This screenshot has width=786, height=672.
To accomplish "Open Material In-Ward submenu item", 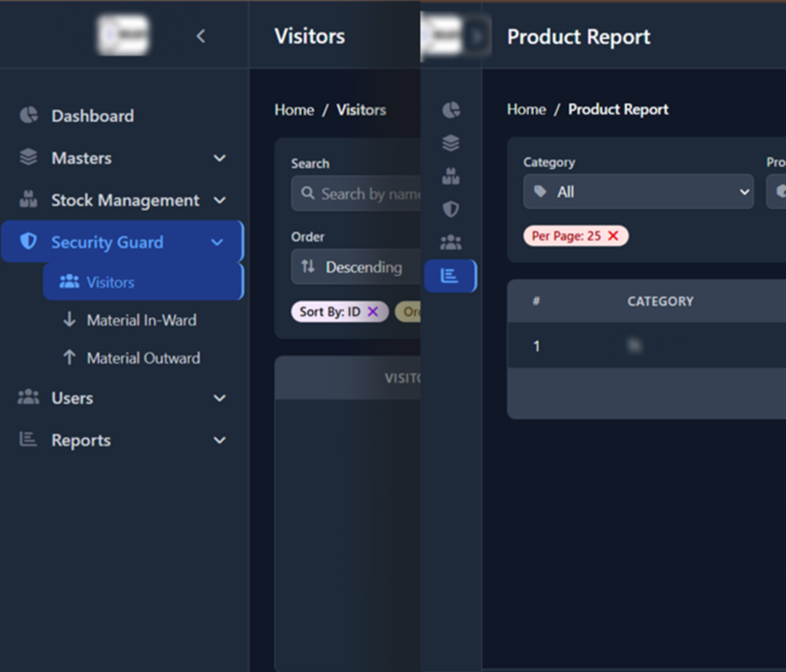I will (x=141, y=320).
